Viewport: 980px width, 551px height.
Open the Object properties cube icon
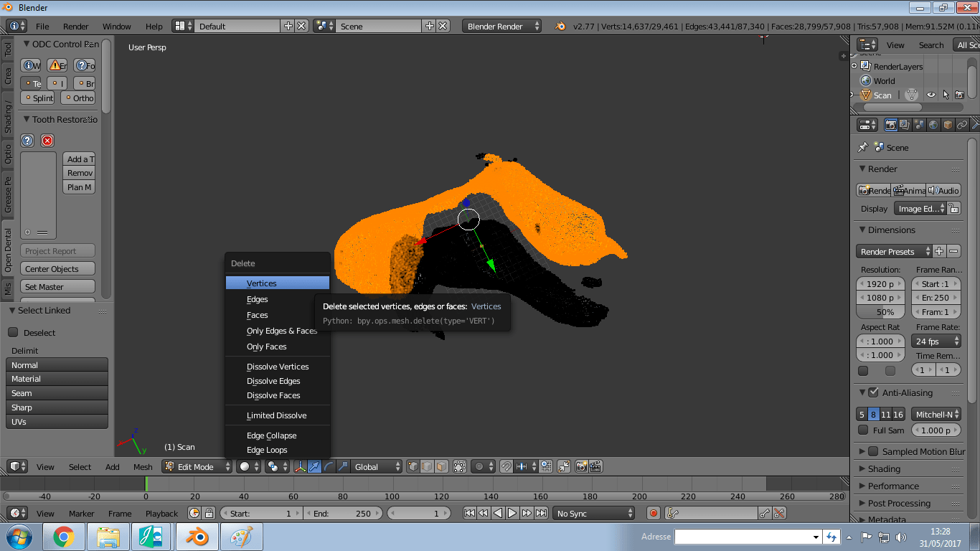coord(948,125)
